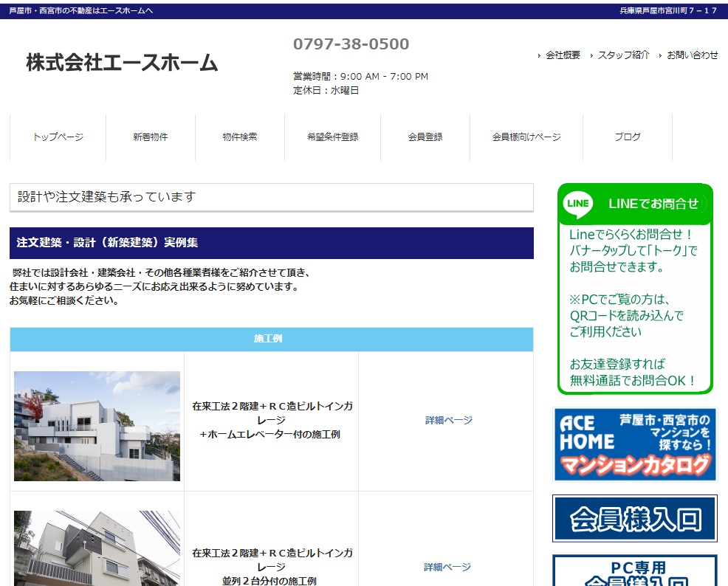Open the スタッフ紹介 header link
Screen dimensions: 728x586
(623, 55)
